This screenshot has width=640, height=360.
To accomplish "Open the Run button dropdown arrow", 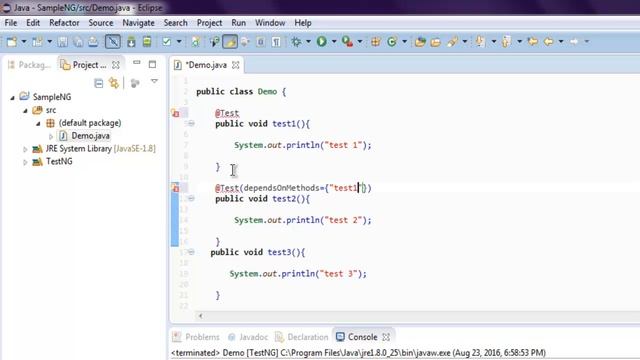I will 334,41.
